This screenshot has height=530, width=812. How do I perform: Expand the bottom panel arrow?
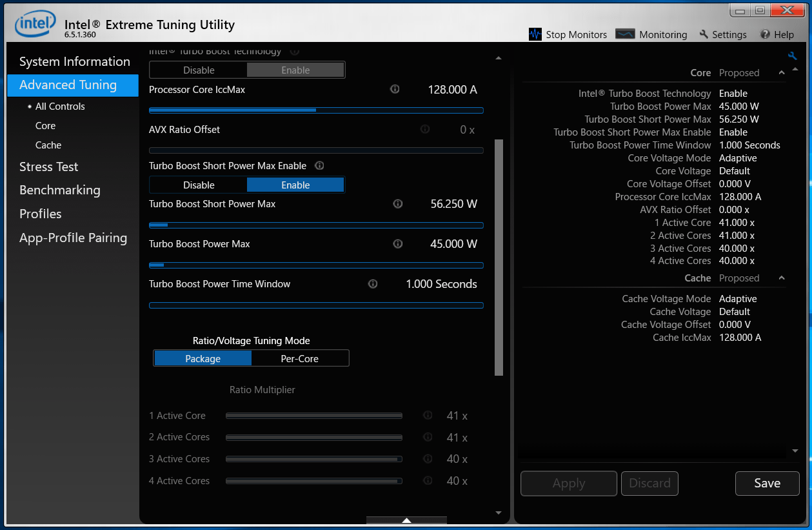(x=406, y=520)
